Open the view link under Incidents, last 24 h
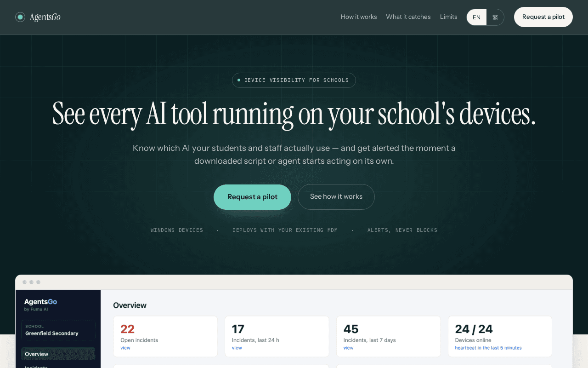Image resolution: width=588 pixels, height=368 pixels. coord(237,348)
